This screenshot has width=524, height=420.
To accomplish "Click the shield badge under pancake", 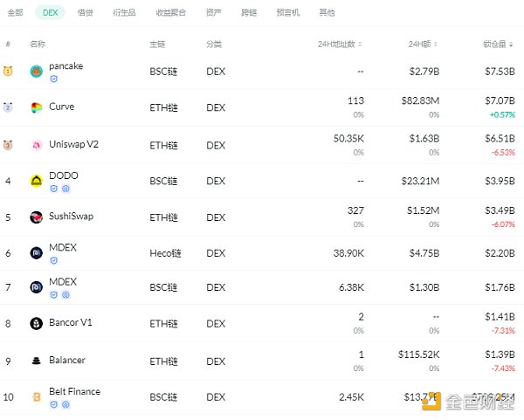I will [54, 79].
